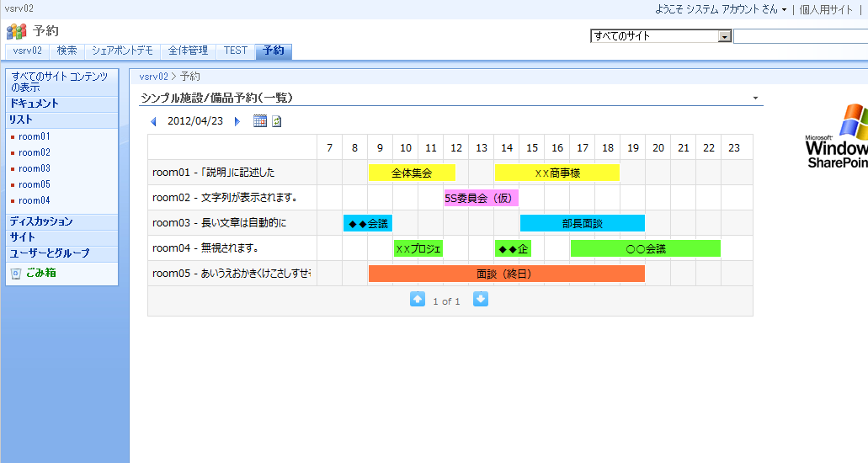
Task: Click the blue 部長面談 reservation
Action: click(x=582, y=223)
